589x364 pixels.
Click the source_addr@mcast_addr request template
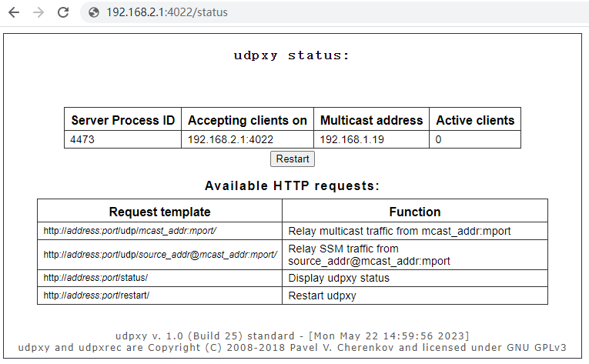[159, 255]
